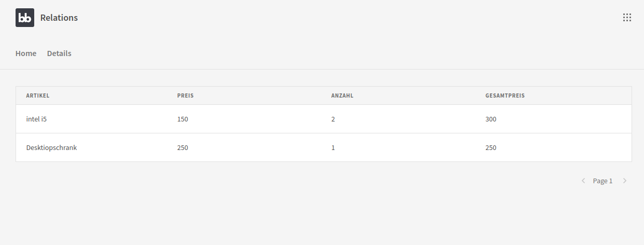
Task: Sort by the Gesamtpreis column header
Action: [x=505, y=96]
